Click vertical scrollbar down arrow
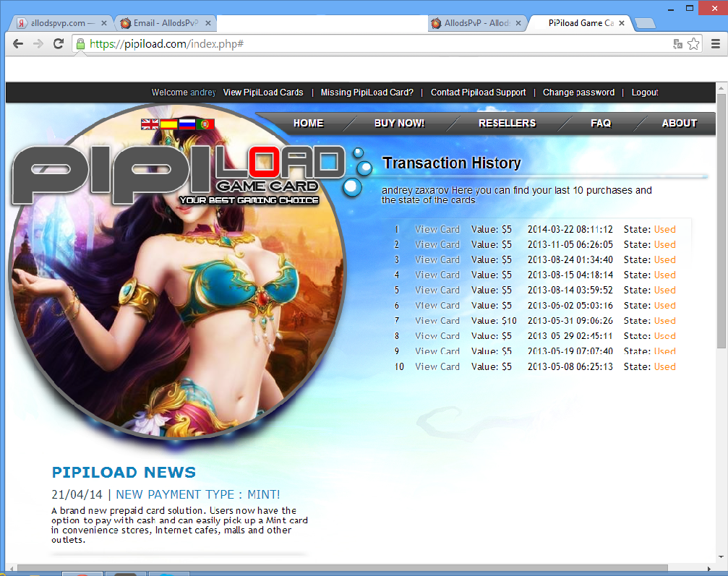Image resolution: width=728 pixels, height=576 pixels. (721, 556)
